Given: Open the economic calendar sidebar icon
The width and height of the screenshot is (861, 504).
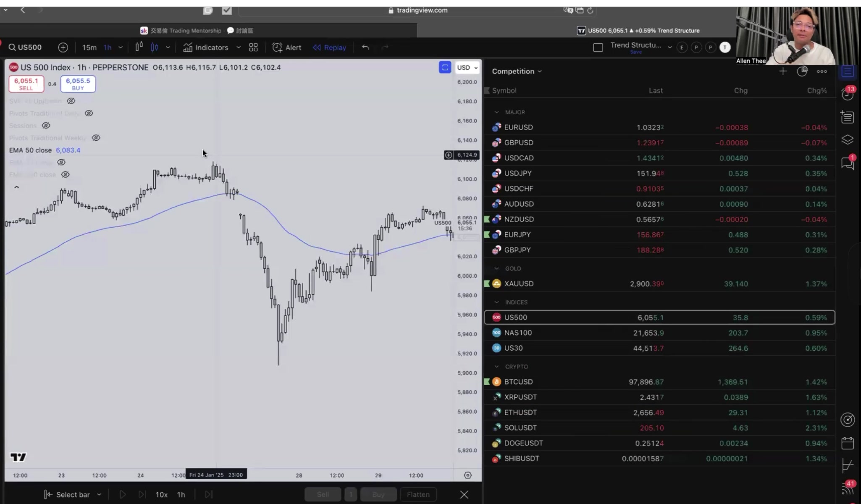Looking at the screenshot, I should [848, 443].
